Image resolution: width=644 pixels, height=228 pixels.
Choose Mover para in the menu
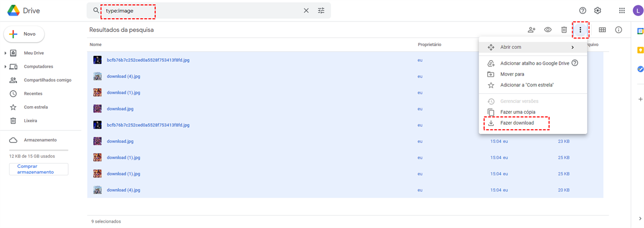tap(532, 74)
